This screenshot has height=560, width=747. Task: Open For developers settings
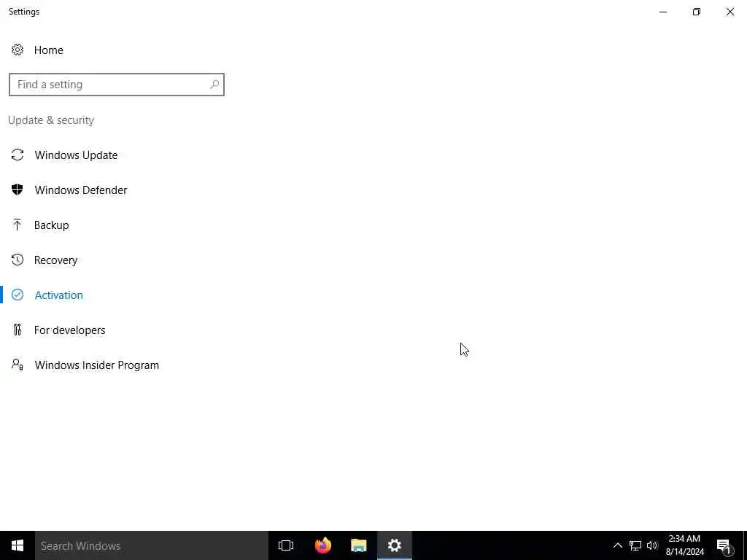click(x=69, y=330)
